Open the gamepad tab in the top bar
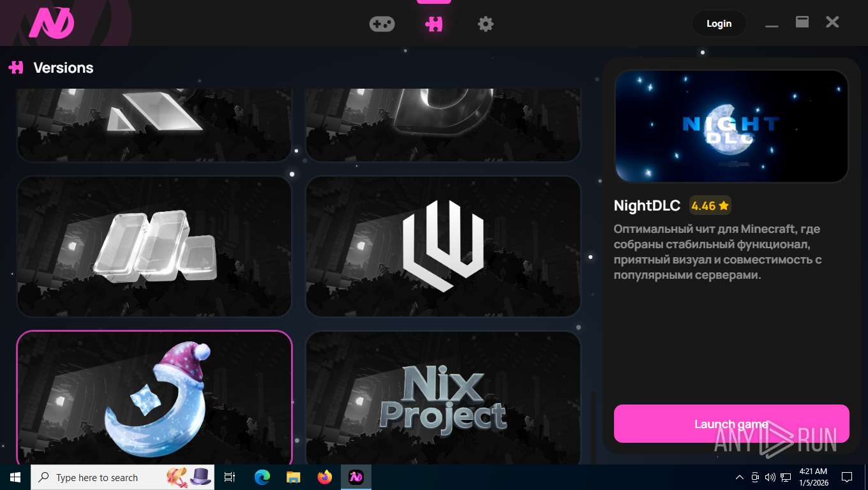868x490 pixels. click(382, 24)
